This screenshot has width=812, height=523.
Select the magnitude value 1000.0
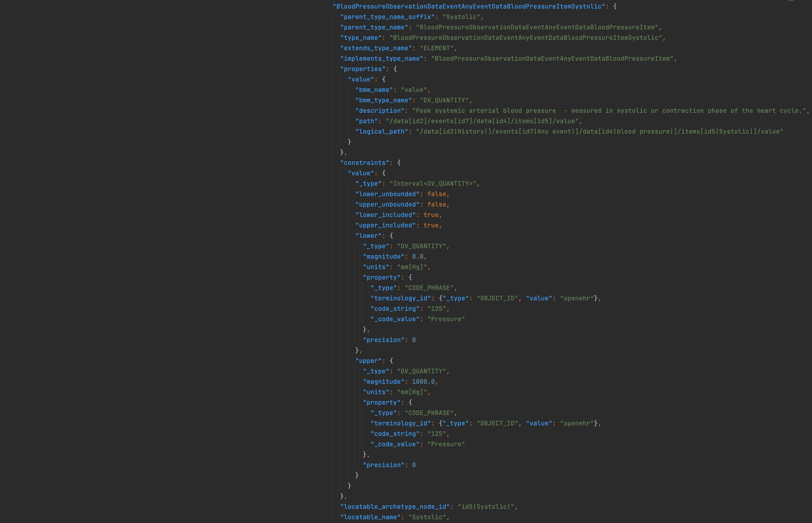pos(424,382)
